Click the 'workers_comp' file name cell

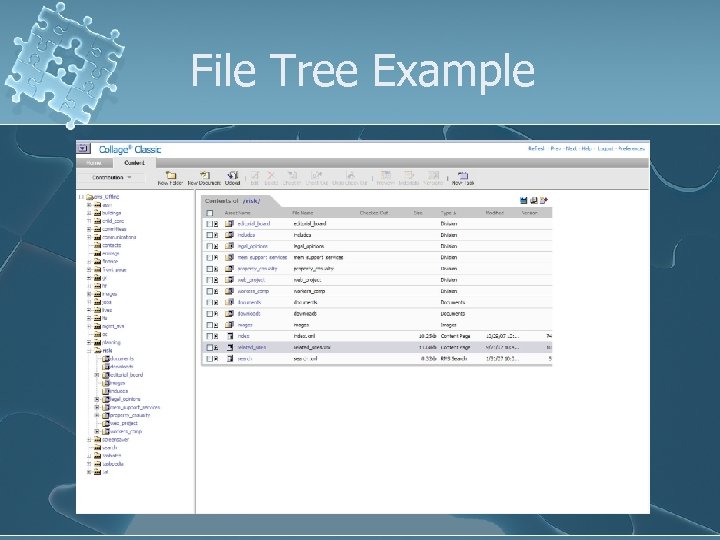309,291
